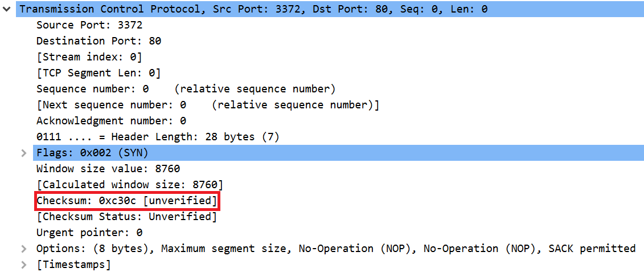Click the [Stream index: 0] line

[89, 57]
